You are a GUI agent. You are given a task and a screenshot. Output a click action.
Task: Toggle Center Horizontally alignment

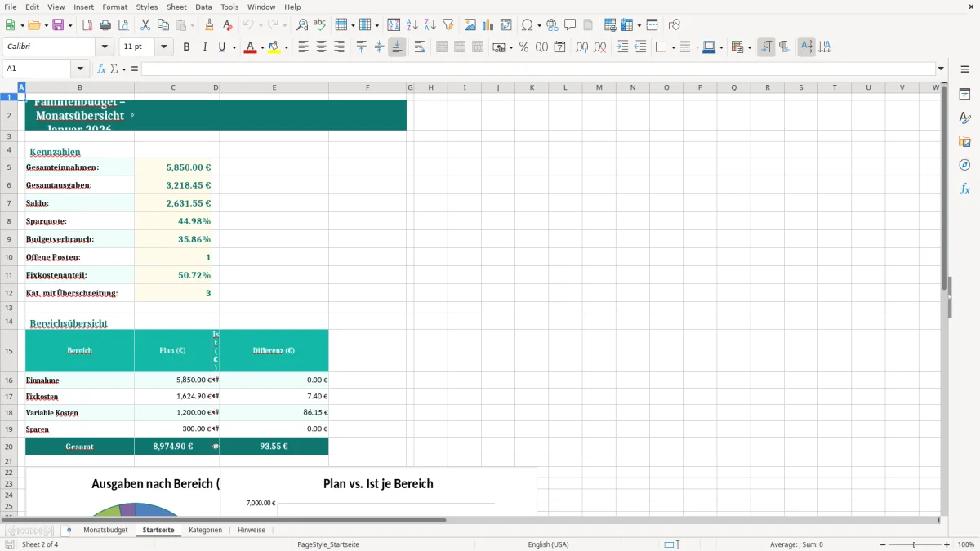pyautogui.click(x=321, y=47)
